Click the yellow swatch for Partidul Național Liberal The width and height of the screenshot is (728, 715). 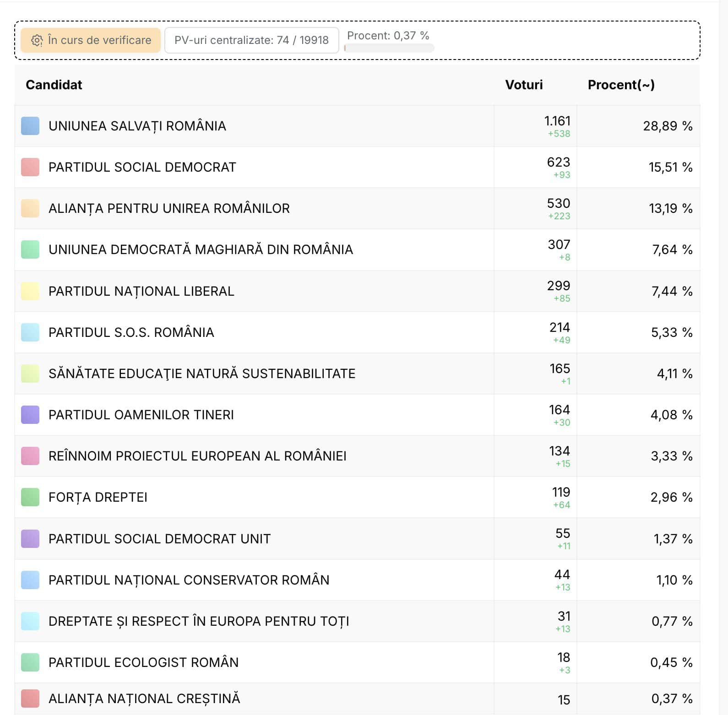coord(30,291)
